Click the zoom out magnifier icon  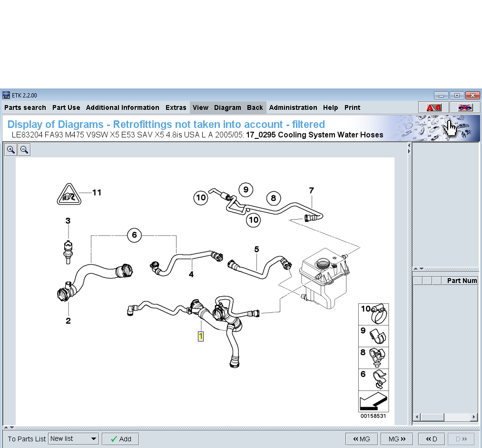pyautogui.click(x=24, y=150)
